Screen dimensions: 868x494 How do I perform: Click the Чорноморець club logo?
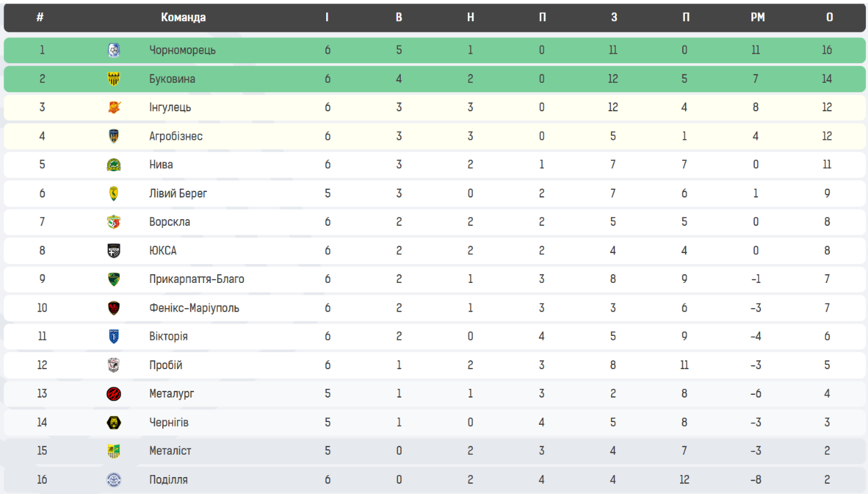point(114,50)
